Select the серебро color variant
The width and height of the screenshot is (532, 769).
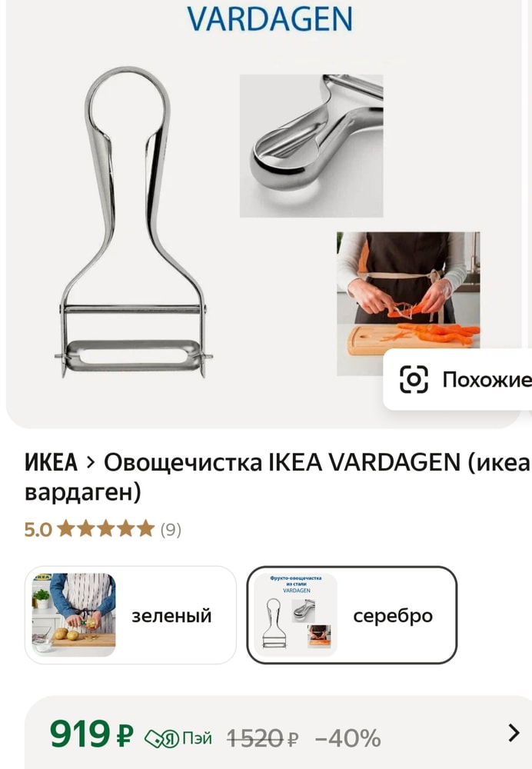tap(352, 615)
